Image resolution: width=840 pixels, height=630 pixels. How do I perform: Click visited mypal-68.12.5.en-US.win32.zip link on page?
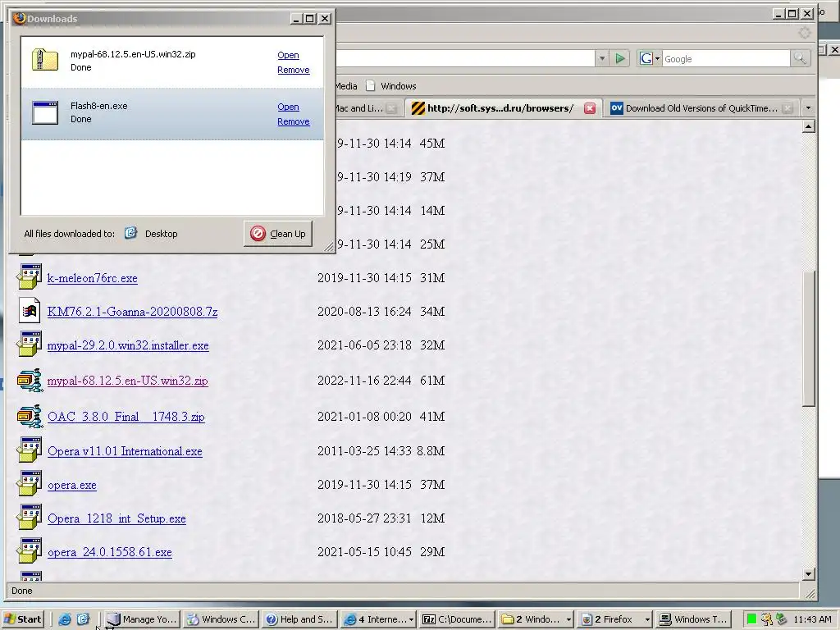click(x=127, y=381)
